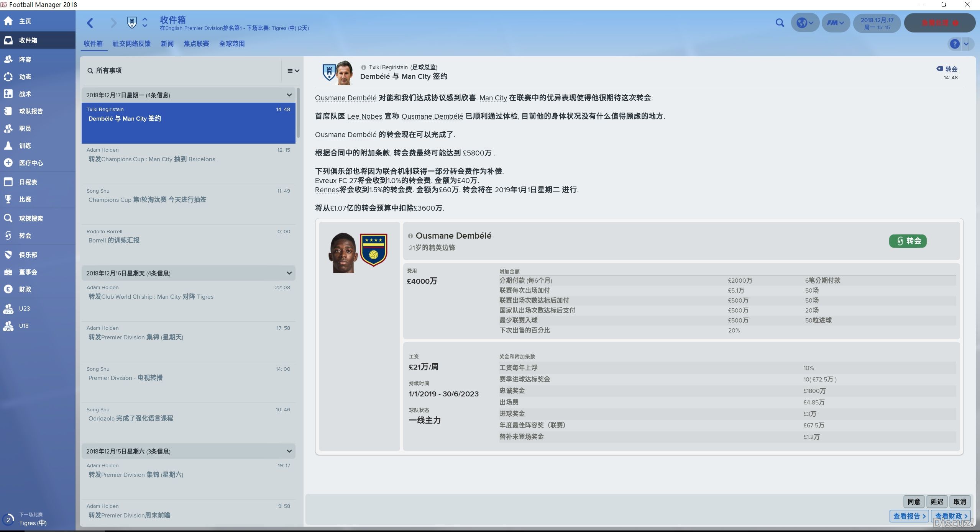Click the 取消 cancel button

pos(960,502)
